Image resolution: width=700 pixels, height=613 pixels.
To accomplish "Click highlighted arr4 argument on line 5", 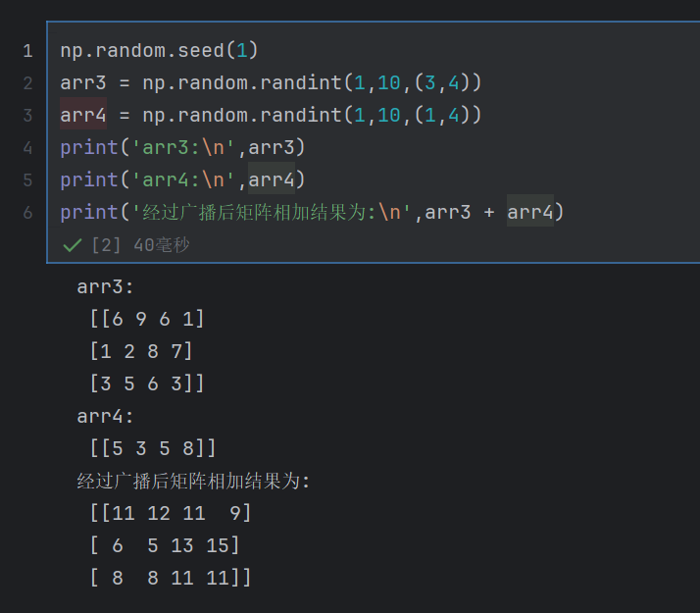I will (272, 179).
